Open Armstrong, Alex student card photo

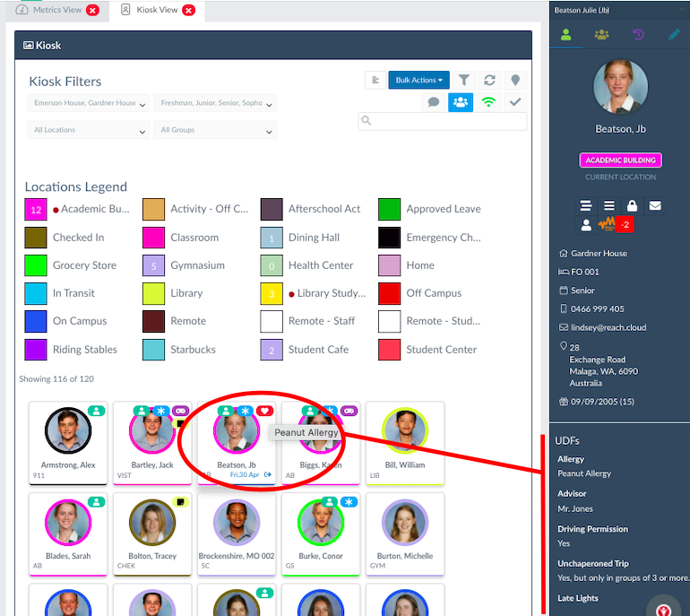68,430
